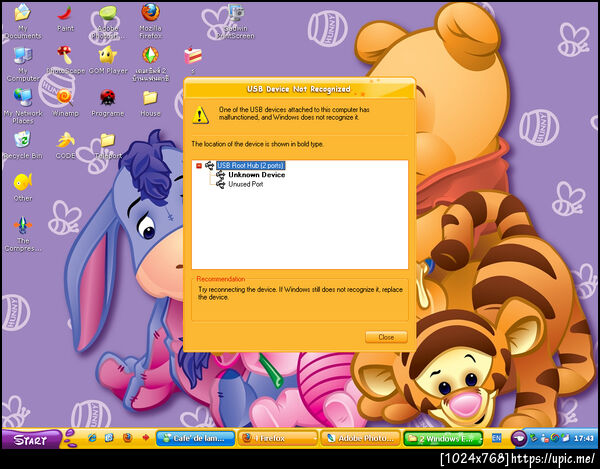Open the Paint desktop shortcut
This screenshot has width=600, height=469.
[65, 18]
